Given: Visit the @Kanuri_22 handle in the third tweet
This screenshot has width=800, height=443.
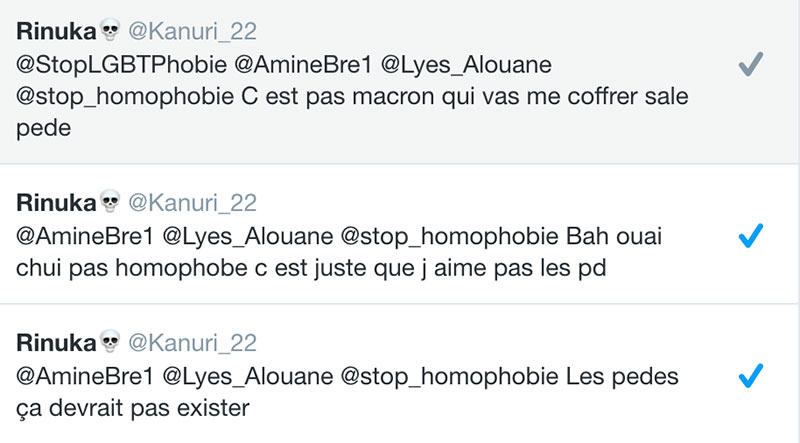Looking at the screenshot, I should pyautogui.click(x=192, y=344).
